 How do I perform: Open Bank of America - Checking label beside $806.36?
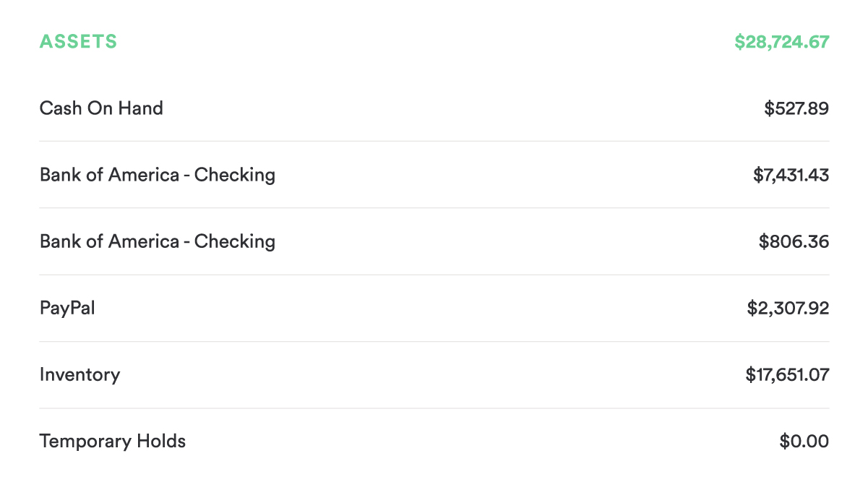[x=157, y=241]
